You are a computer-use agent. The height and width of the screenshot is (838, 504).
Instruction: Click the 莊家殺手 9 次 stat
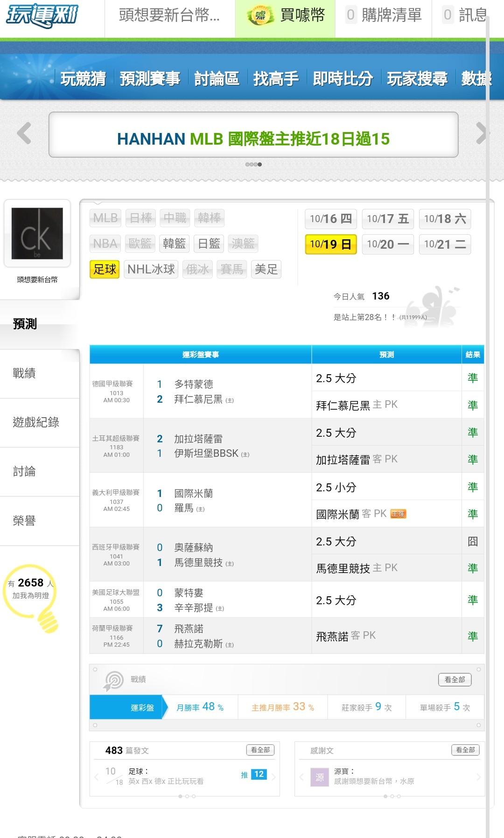point(367,707)
